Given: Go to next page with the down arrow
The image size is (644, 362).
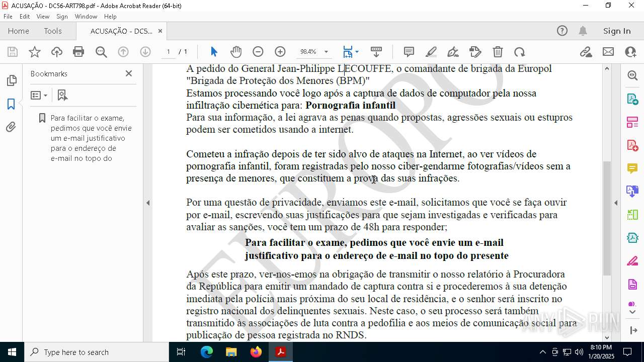Looking at the screenshot, I should 145,52.
